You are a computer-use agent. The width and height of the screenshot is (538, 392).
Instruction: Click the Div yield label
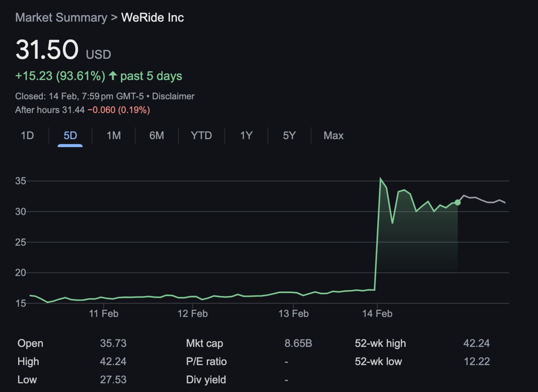(206, 380)
